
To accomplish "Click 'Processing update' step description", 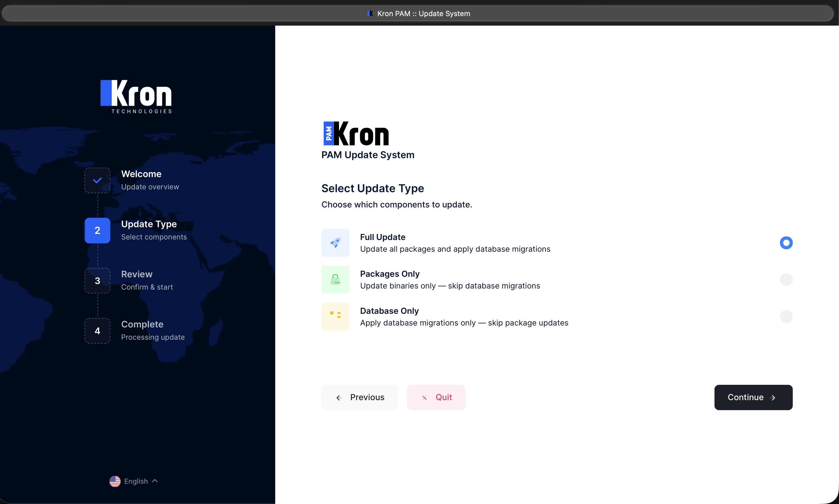I will click(153, 337).
